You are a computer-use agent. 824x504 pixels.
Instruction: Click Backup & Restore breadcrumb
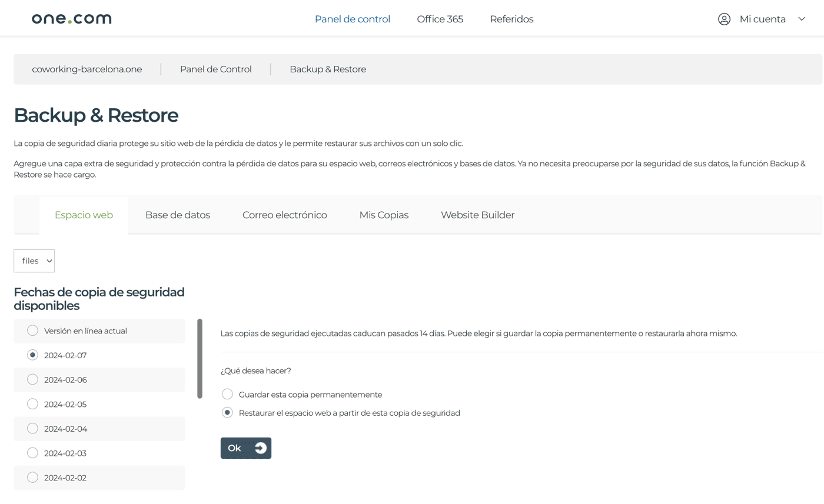point(328,69)
